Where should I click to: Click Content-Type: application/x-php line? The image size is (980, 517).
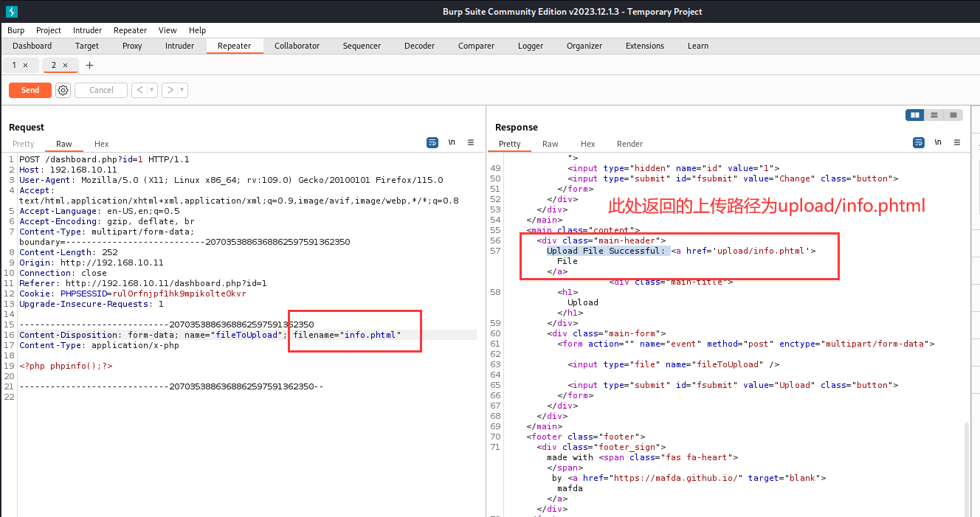[99, 345]
